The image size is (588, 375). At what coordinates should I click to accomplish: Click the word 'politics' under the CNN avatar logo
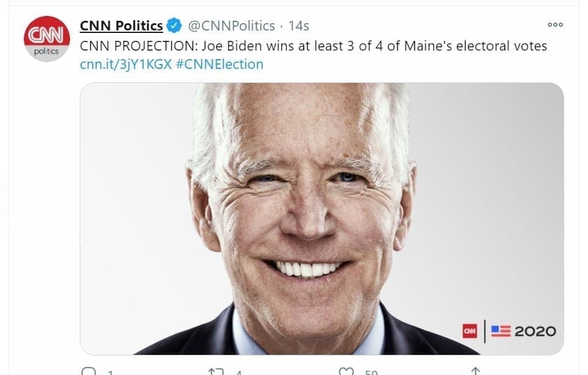click(x=46, y=51)
